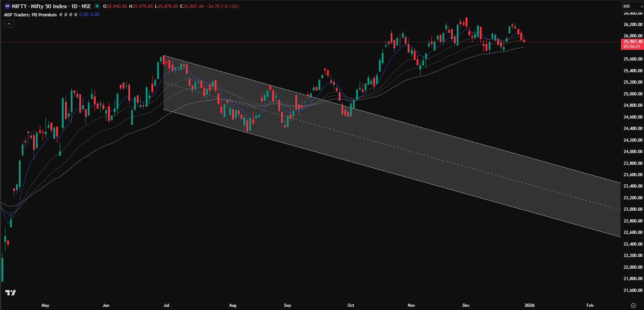Viewport: 644px width, 310px height.
Task: Click the MSP Traders: PB Premium indicator label
Action: click(30, 15)
